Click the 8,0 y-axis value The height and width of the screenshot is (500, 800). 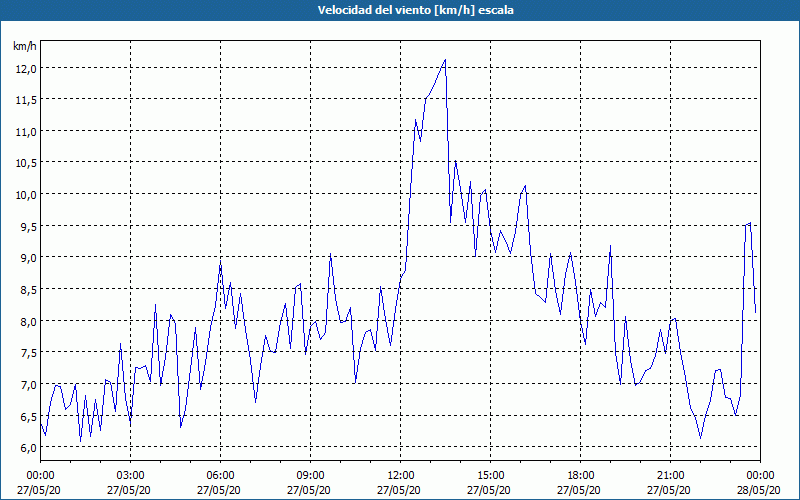(28, 321)
